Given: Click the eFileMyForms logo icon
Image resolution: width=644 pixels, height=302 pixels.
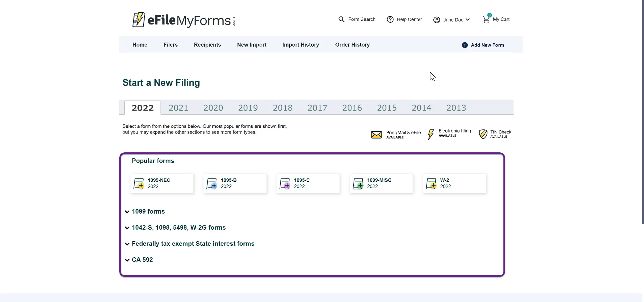Looking at the screenshot, I should (x=139, y=19).
